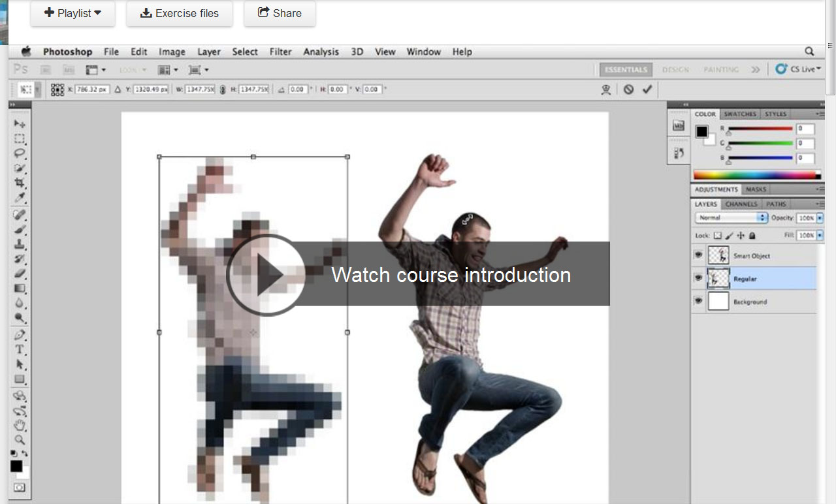Open the Fill slider dropdown arrow
This screenshot has width=836, height=504.
820,235
